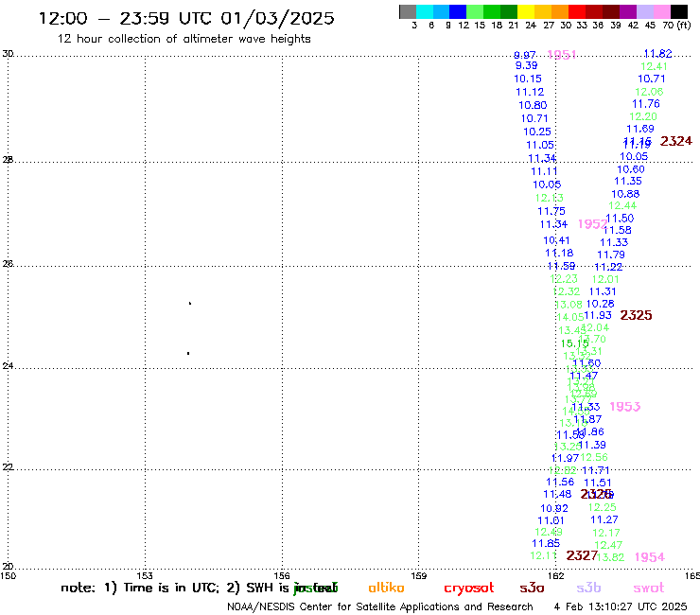Click the wave height value 11.27
Screen dimensions: 700x615
[604, 519]
